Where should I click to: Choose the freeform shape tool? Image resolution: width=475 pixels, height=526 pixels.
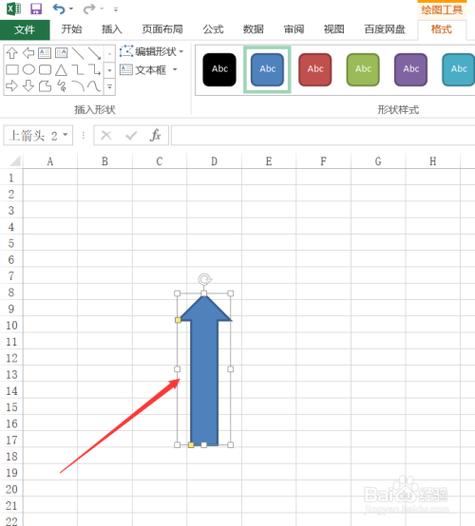[45, 86]
